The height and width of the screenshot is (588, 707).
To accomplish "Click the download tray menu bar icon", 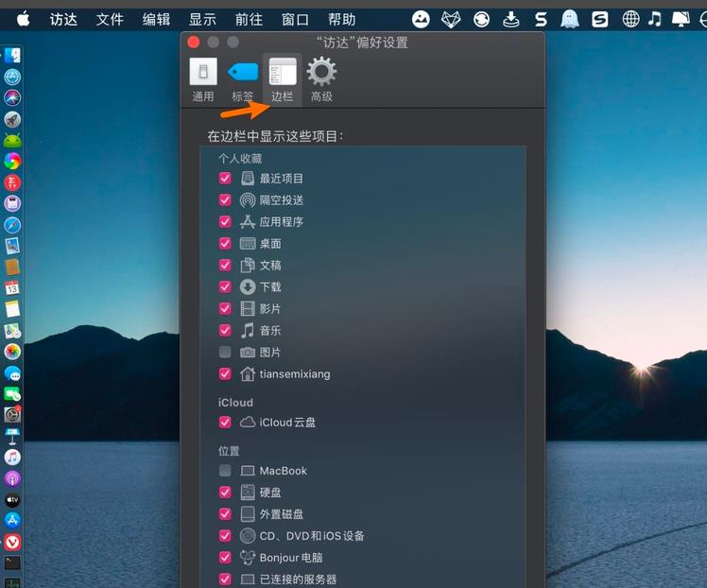I will point(510,20).
